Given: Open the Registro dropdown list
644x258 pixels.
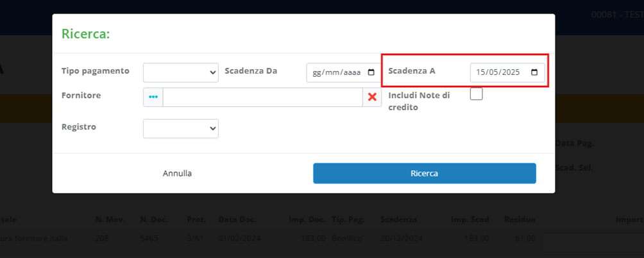Looking at the screenshot, I should pos(181,129).
